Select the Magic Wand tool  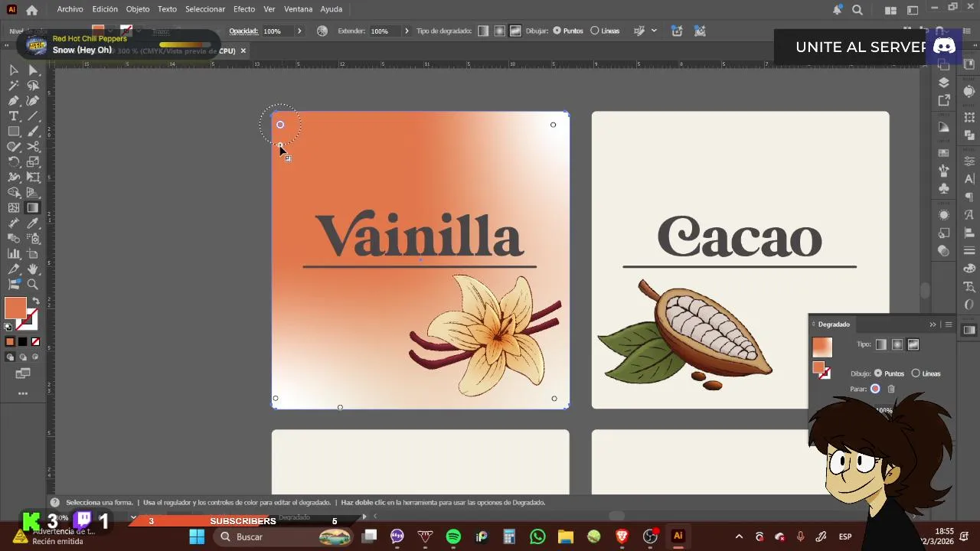pos(14,86)
